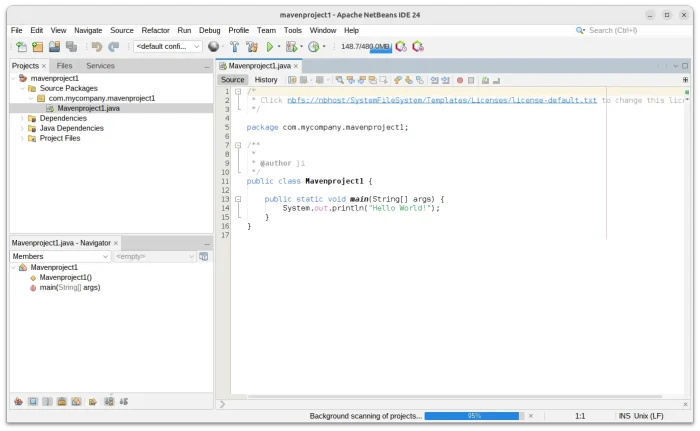Cancel the background scanning progress task
700x431 pixels.
[530, 416]
